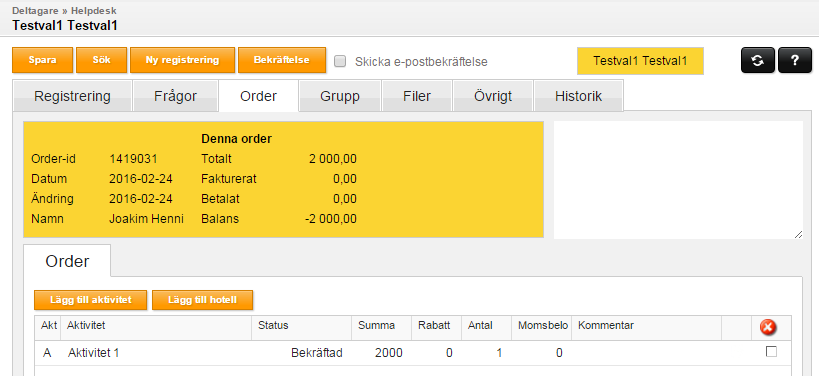Switch to the Registrering tab
Viewport: 819px width, 376px height.
(72, 96)
